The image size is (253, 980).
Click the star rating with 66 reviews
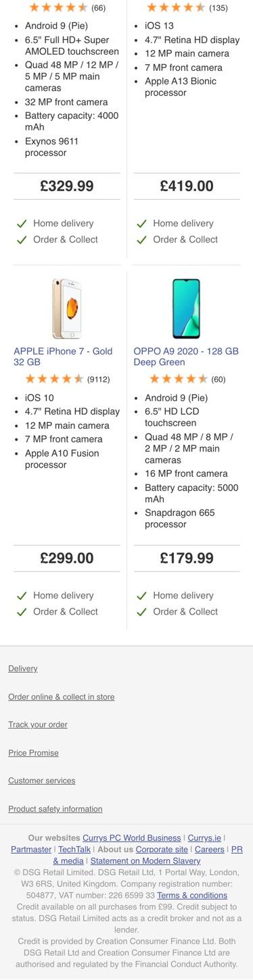coord(67,7)
